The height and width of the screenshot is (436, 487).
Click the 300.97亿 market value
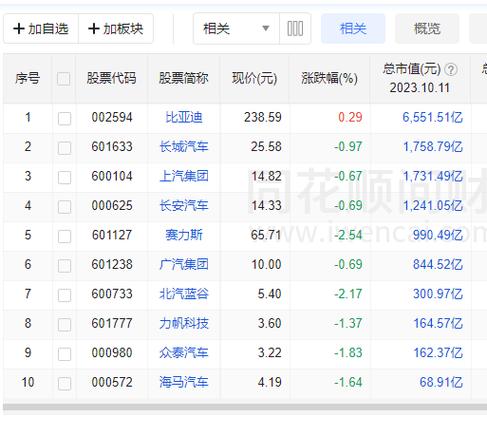pos(438,294)
